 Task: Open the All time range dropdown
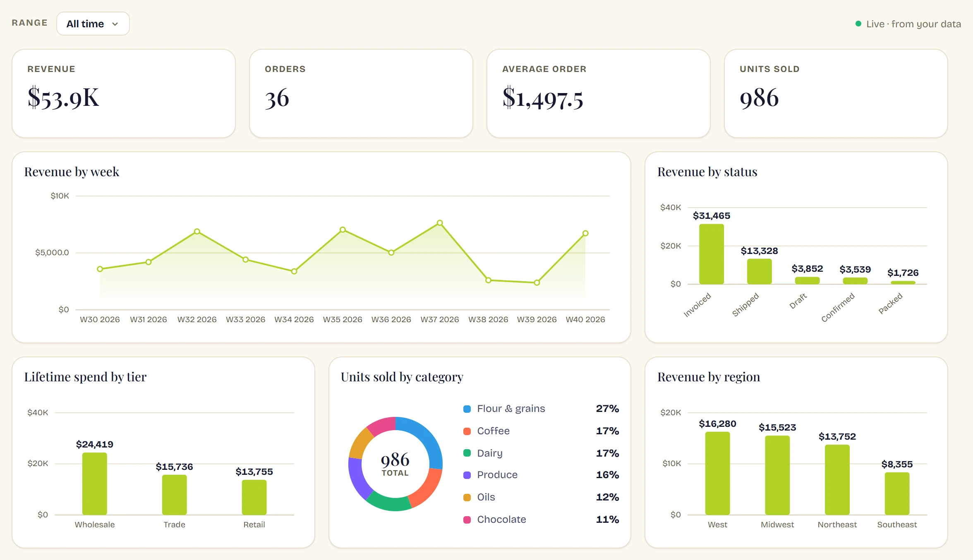coord(93,24)
